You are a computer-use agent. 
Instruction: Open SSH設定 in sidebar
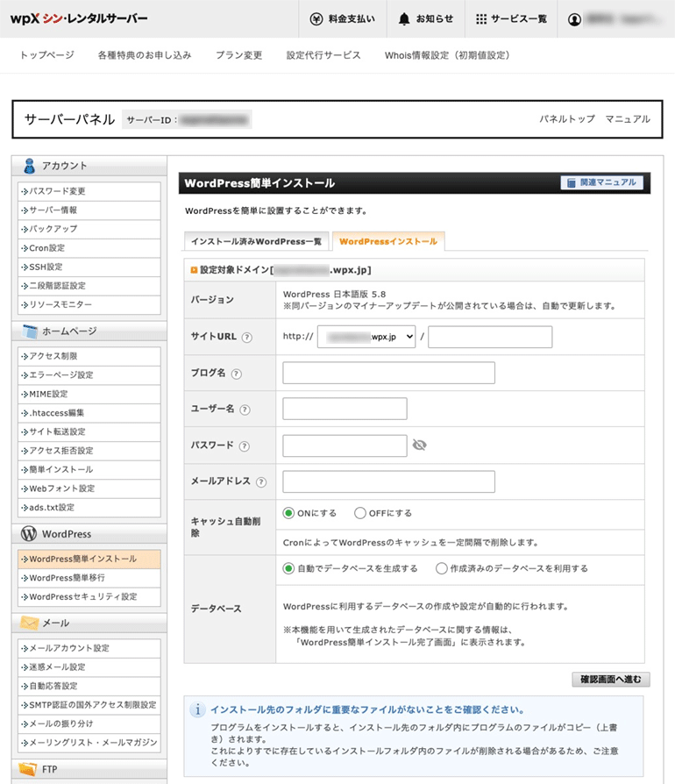89,267
